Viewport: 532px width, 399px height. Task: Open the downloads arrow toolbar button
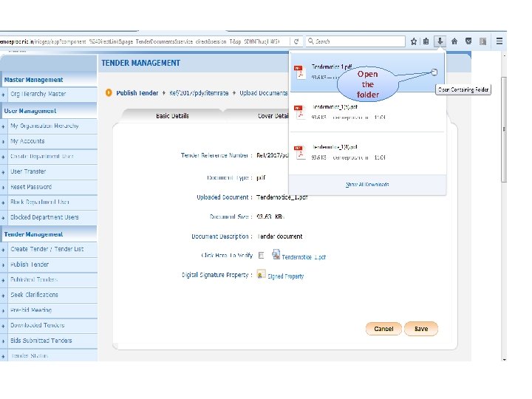point(440,41)
